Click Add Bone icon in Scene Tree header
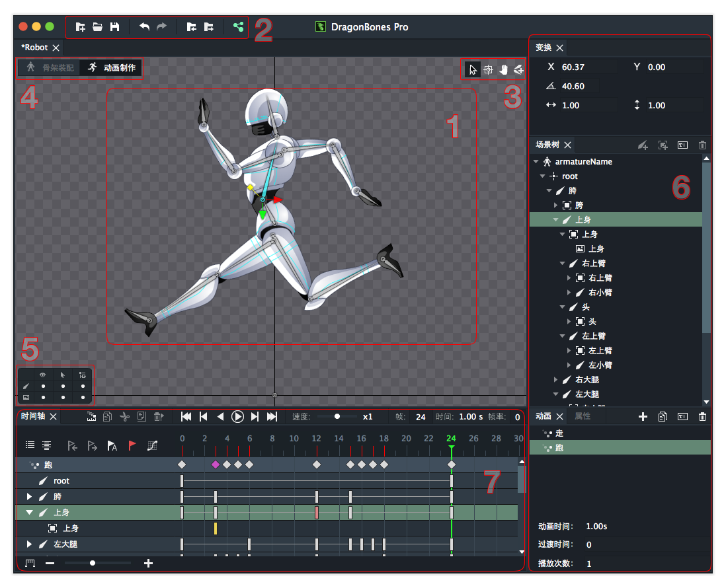 tap(643, 145)
